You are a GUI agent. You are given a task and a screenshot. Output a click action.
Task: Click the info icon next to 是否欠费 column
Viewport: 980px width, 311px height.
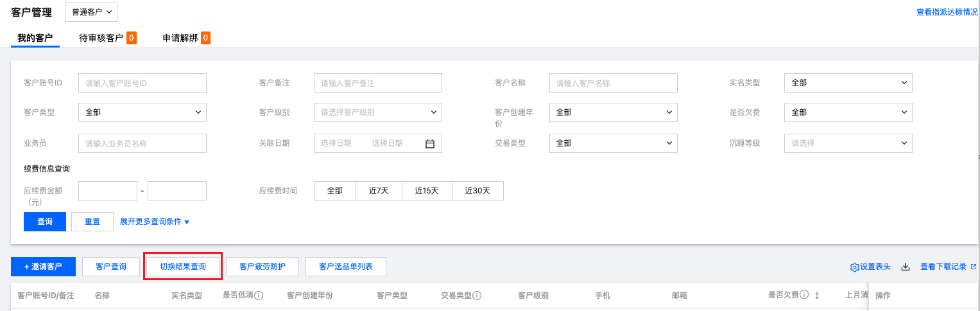coord(804,296)
